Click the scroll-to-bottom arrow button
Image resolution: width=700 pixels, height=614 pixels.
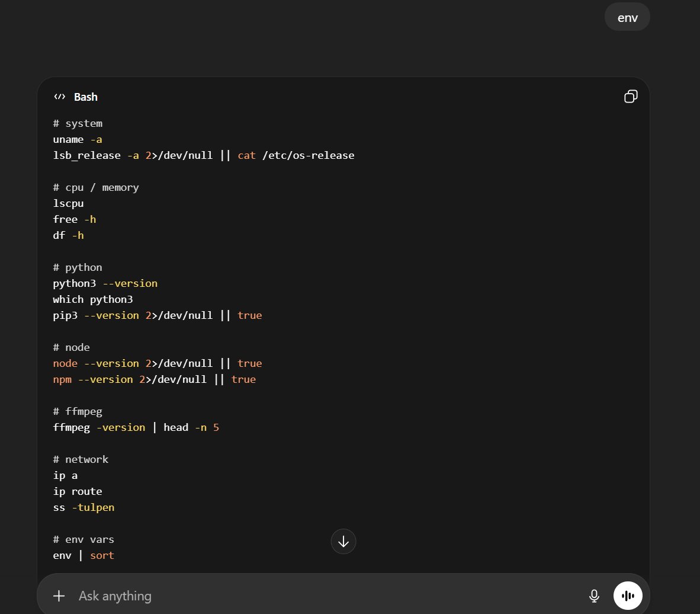click(x=343, y=542)
